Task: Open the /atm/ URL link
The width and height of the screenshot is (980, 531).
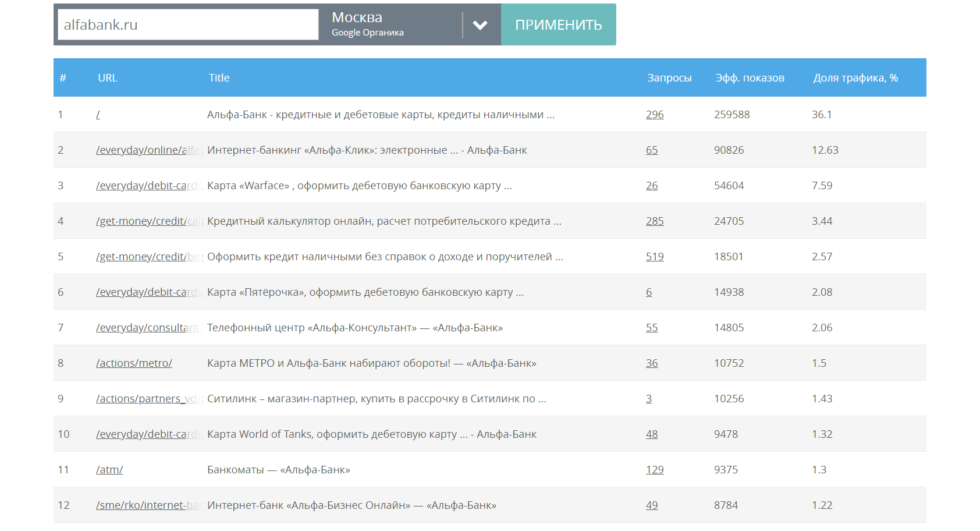Action: coord(109,470)
